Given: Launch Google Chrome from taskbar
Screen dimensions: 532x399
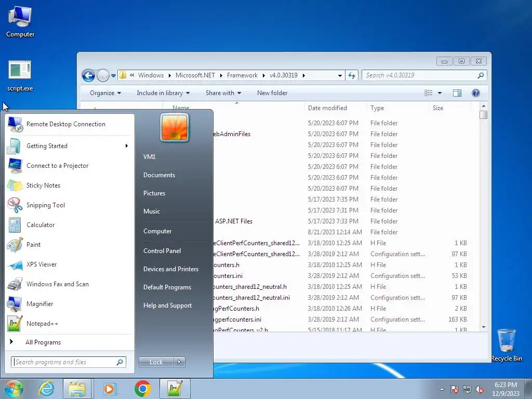Looking at the screenshot, I should point(143,389).
